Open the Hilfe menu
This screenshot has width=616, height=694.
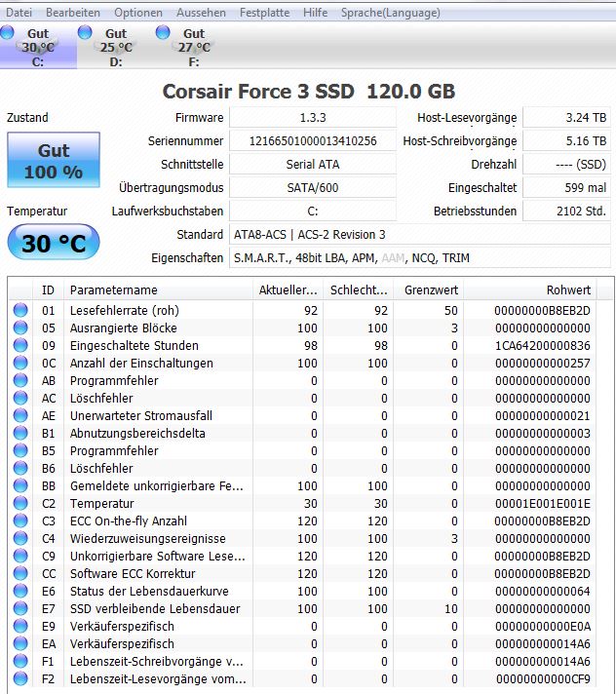tap(316, 13)
